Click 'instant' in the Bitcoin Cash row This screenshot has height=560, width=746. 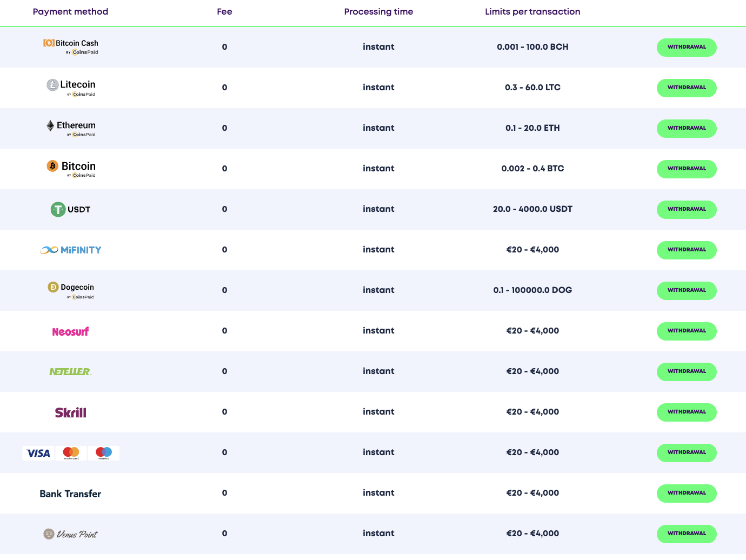pyautogui.click(x=378, y=47)
